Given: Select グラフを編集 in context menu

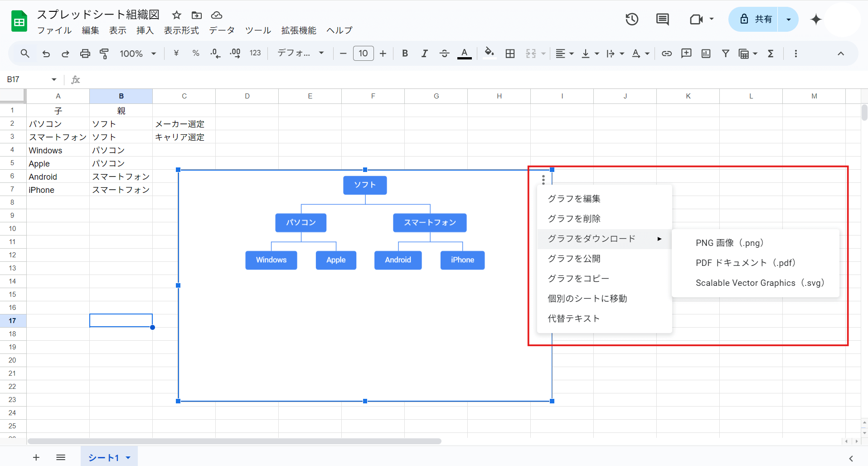Looking at the screenshot, I should pyautogui.click(x=604, y=199).
